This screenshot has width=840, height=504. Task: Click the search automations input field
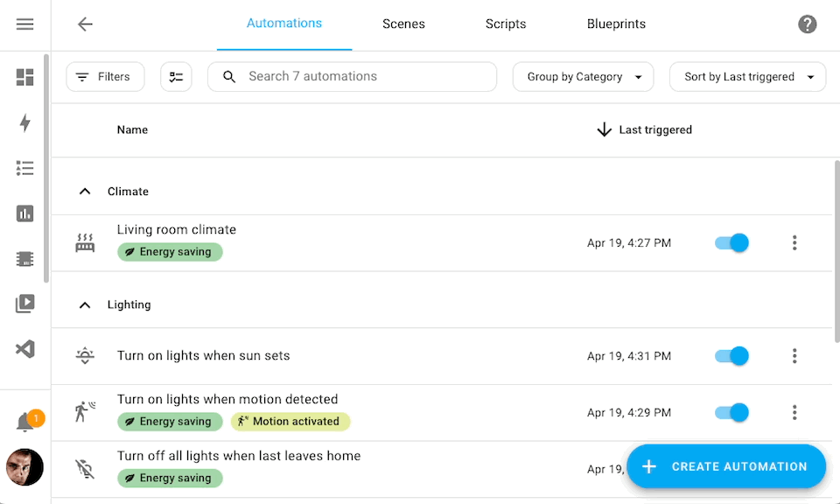[x=352, y=77]
